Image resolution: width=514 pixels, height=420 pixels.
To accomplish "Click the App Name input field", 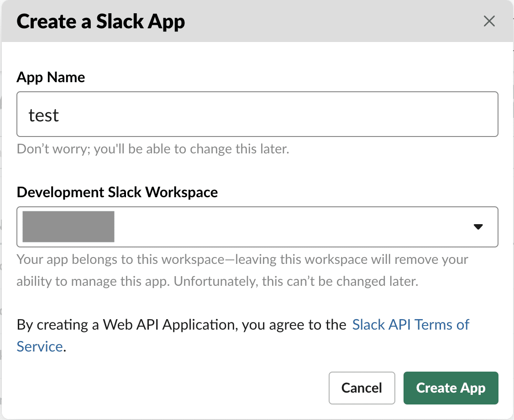I will coord(257,114).
